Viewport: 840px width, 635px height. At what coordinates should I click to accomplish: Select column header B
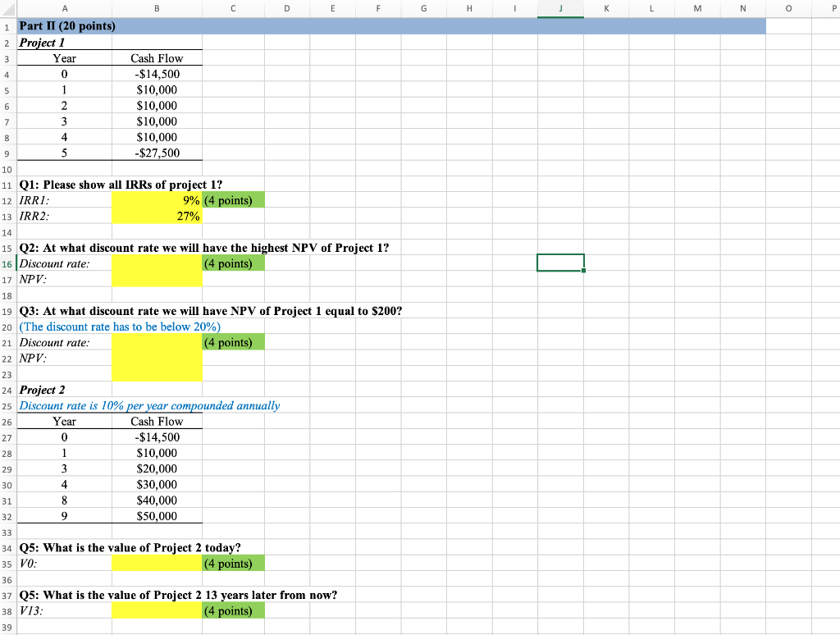pyautogui.click(x=157, y=8)
